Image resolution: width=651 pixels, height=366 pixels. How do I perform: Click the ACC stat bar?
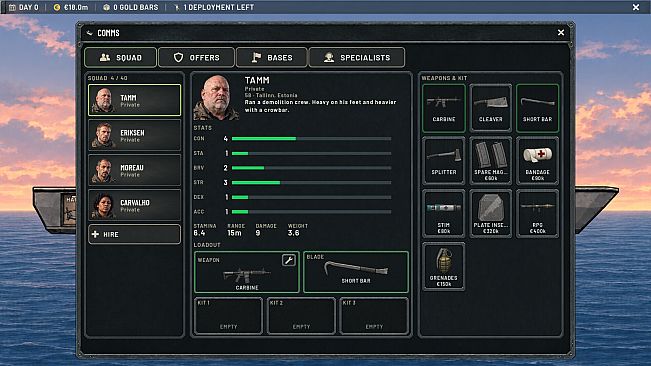click(x=311, y=212)
